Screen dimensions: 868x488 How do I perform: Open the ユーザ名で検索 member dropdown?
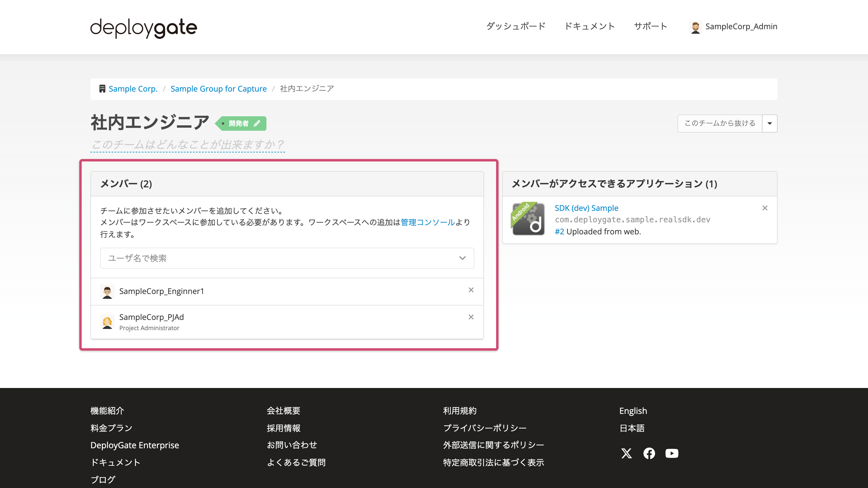click(x=287, y=258)
